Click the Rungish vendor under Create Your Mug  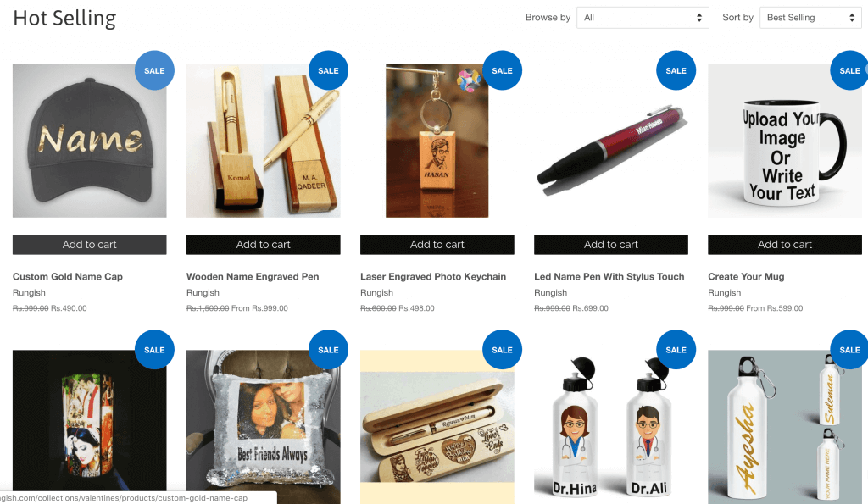[724, 293]
